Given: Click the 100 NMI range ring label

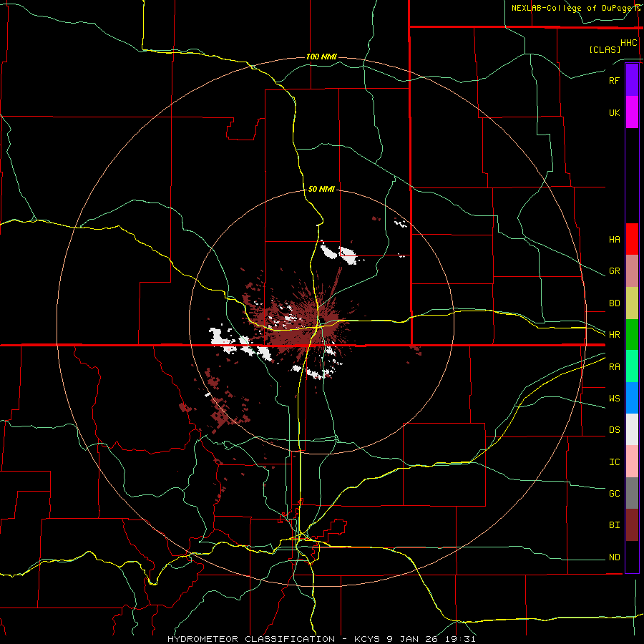Looking at the screenshot, I should pyautogui.click(x=321, y=57).
